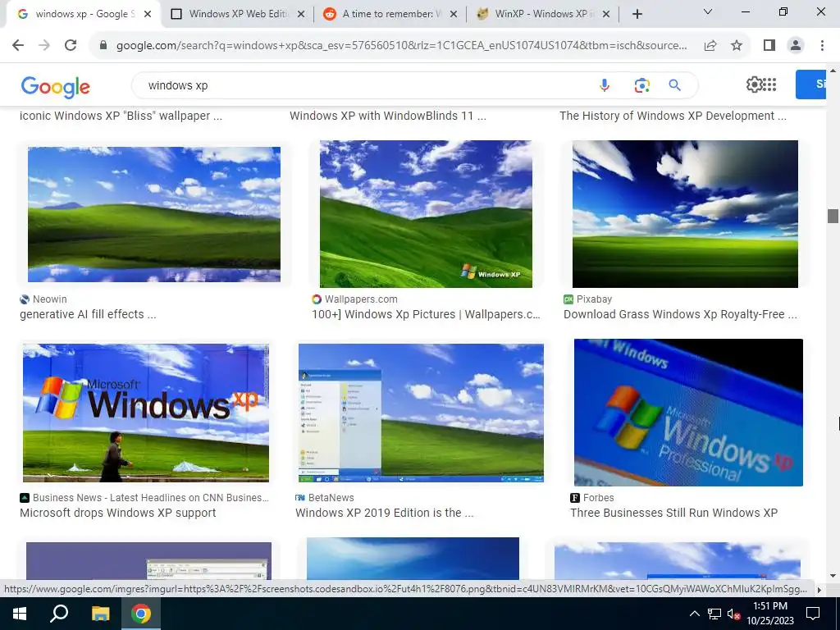
Task: Open File Explorer from the taskbar
Action: (100, 614)
